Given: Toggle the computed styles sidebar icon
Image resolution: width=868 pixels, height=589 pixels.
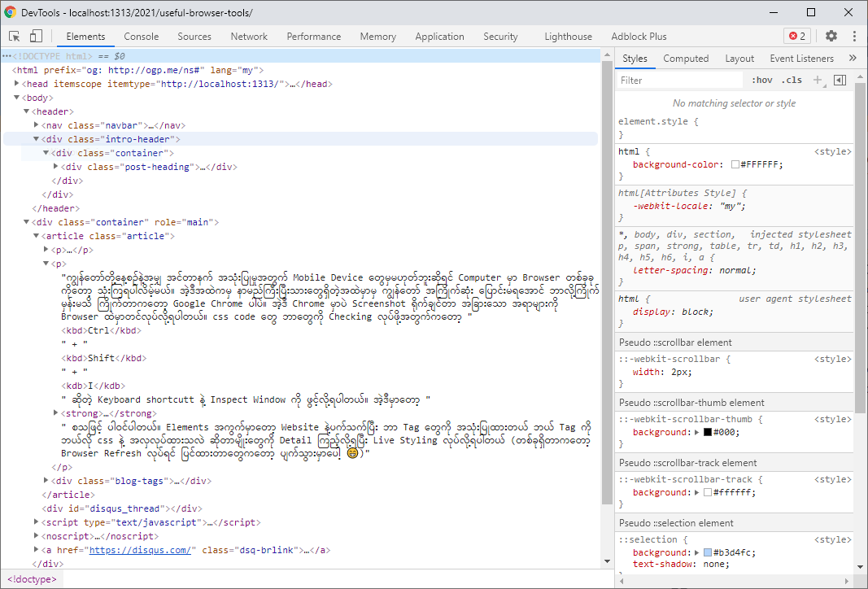Looking at the screenshot, I should click(840, 81).
